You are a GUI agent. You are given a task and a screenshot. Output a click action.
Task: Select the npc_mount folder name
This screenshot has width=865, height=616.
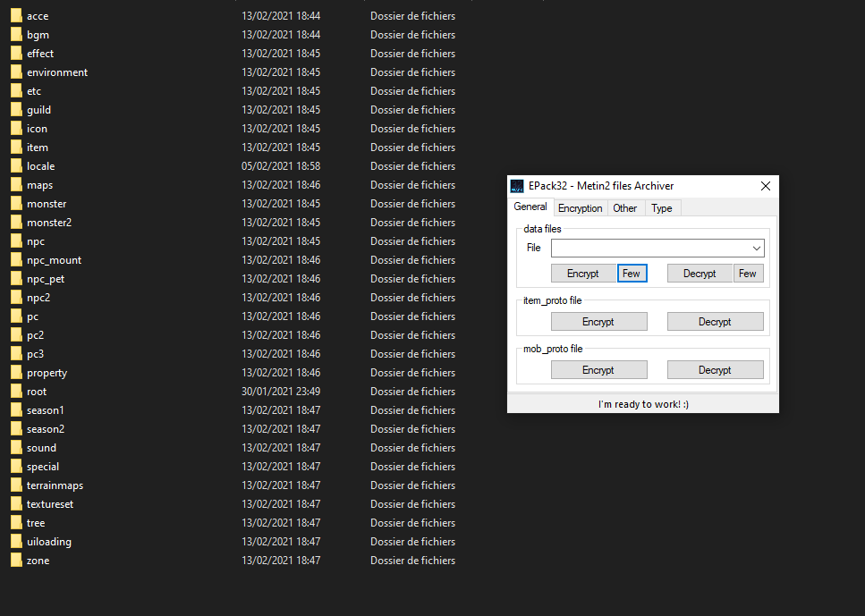(54, 260)
